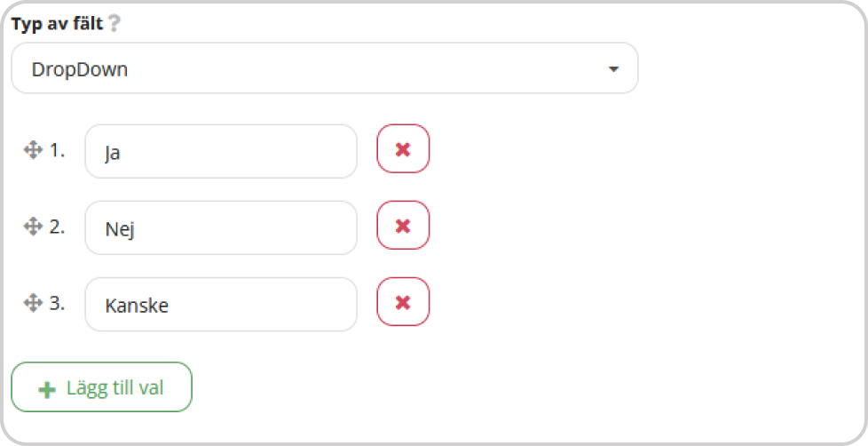Click the 'Lägg till val' button
This screenshot has height=446, width=868.
click(102, 386)
